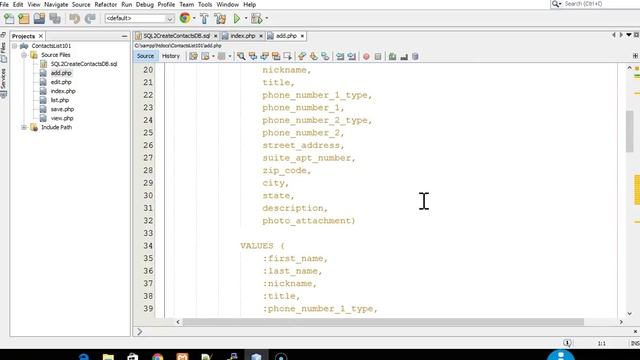Click the Open Project toolbar icon
640x360 pixels.
pos(39,18)
